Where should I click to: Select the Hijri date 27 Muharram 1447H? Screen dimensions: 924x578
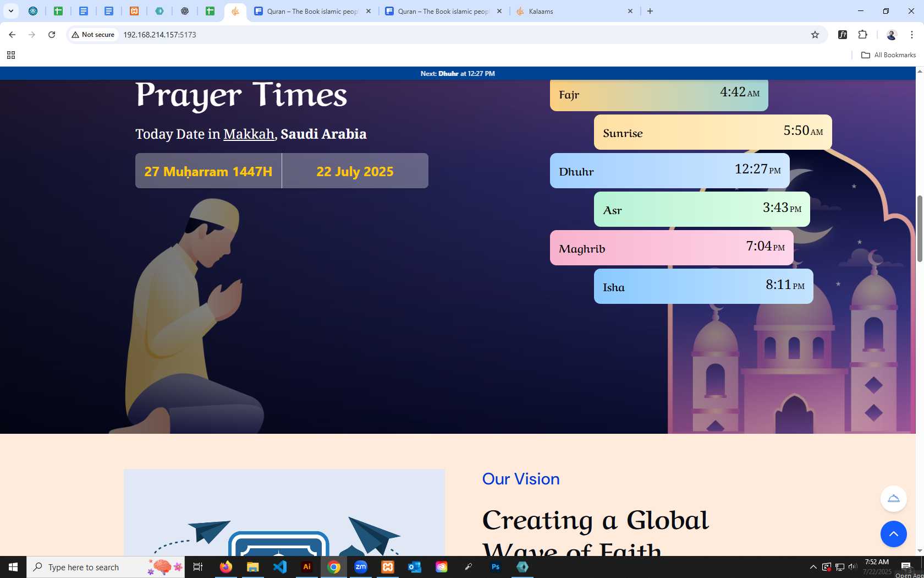(208, 171)
